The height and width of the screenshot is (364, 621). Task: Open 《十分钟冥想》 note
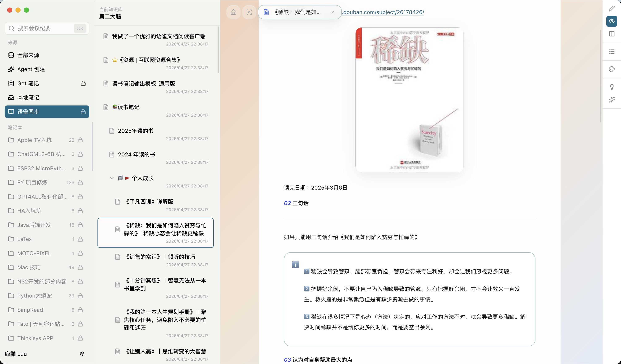tap(156, 288)
